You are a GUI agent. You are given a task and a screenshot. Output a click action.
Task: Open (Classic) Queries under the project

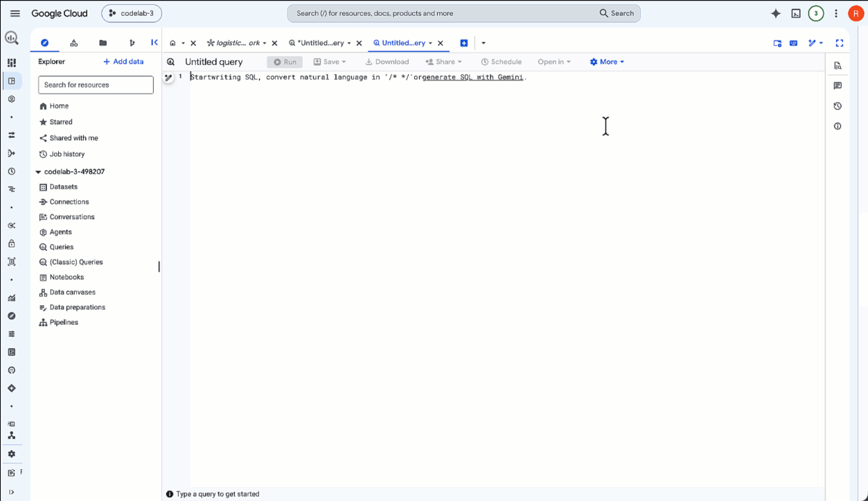71,262
